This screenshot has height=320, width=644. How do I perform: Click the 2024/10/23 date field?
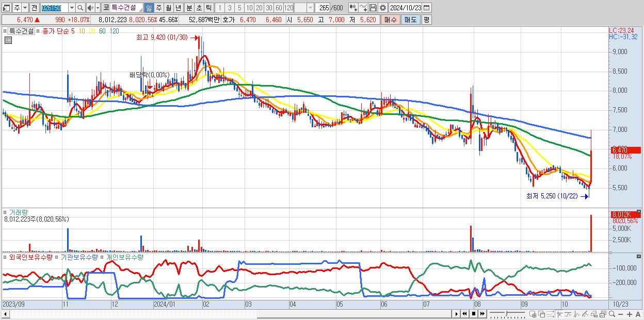click(x=406, y=8)
